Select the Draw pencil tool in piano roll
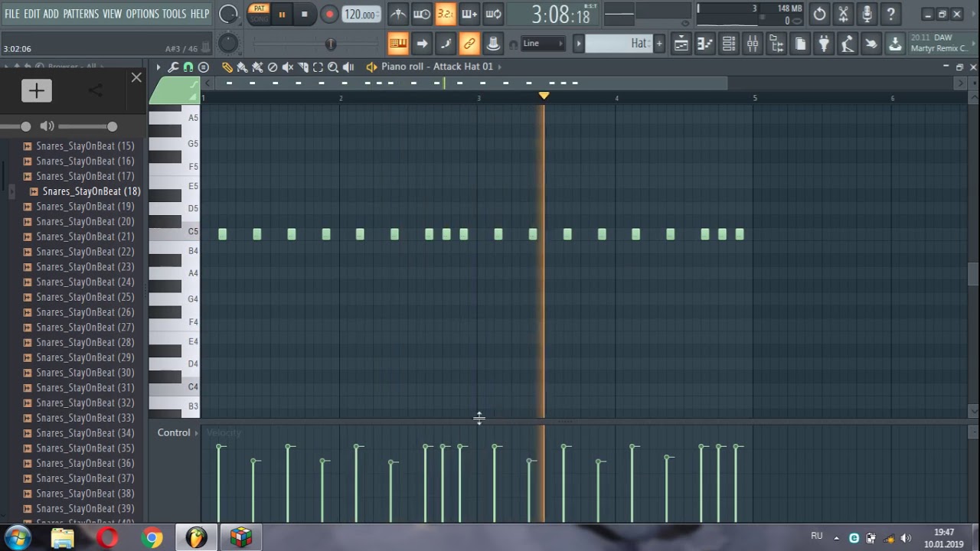980x551 pixels. (x=227, y=67)
